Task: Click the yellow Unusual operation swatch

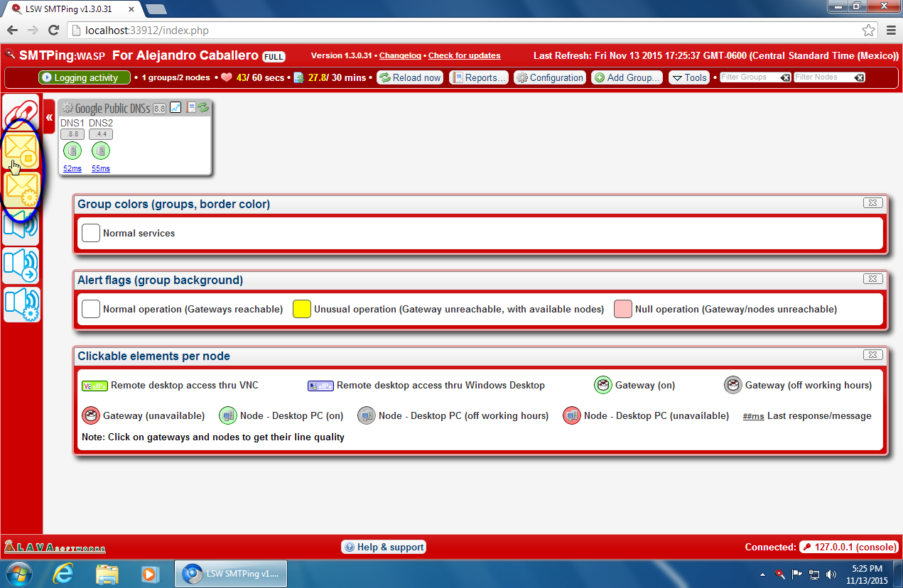Action: pos(302,309)
